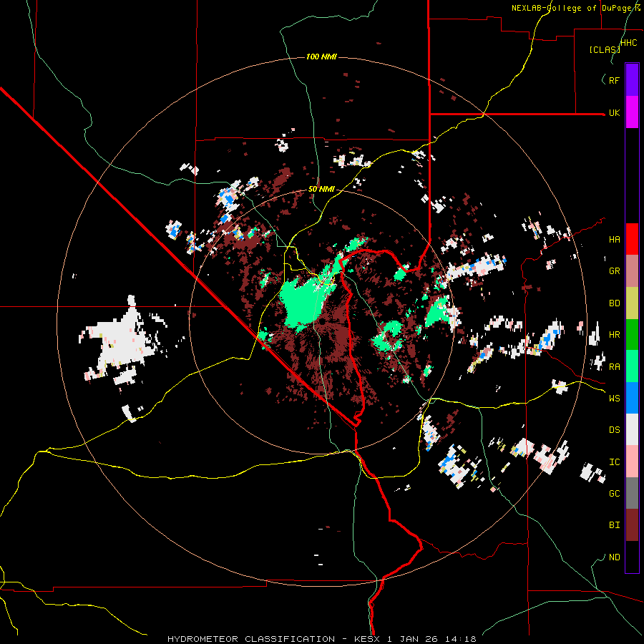Click the DS legend label
The height and width of the screenshot is (644, 644).
614,429
